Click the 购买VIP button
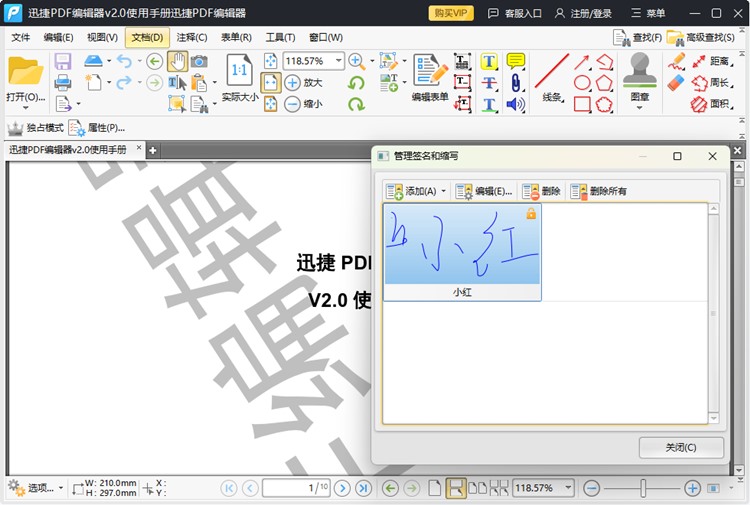Screen dimensions: 750x505 coord(451,13)
